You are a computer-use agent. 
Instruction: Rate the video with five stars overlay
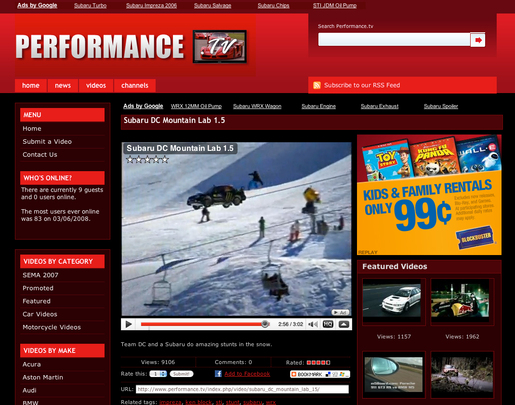tap(147, 160)
